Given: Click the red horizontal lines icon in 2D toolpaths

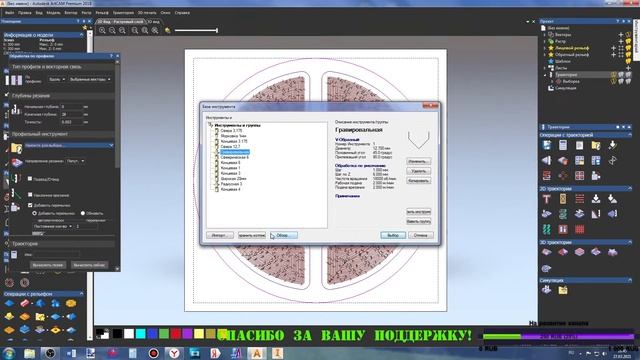Looking at the screenshot, I should (x=579, y=199).
